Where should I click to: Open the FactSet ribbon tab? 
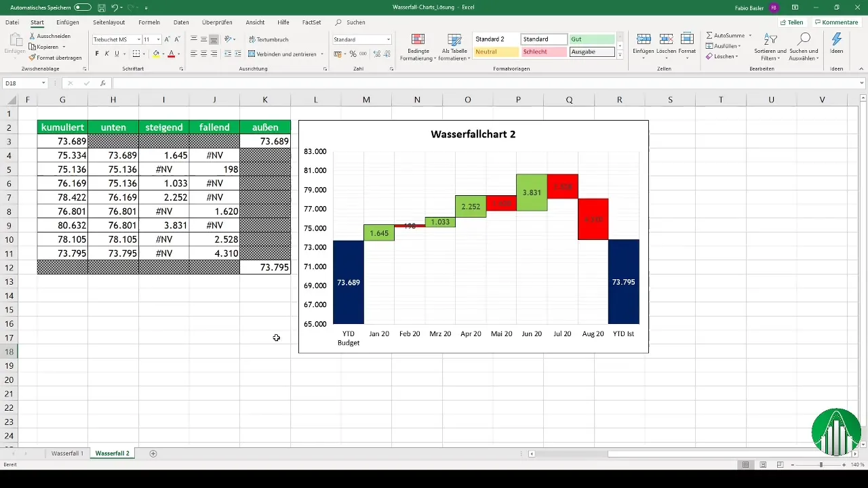312,22
